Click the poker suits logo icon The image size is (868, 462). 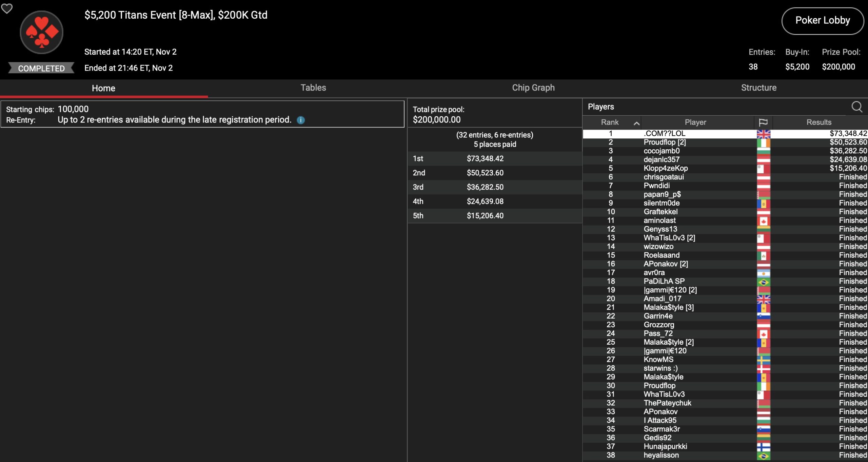click(x=41, y=32)
